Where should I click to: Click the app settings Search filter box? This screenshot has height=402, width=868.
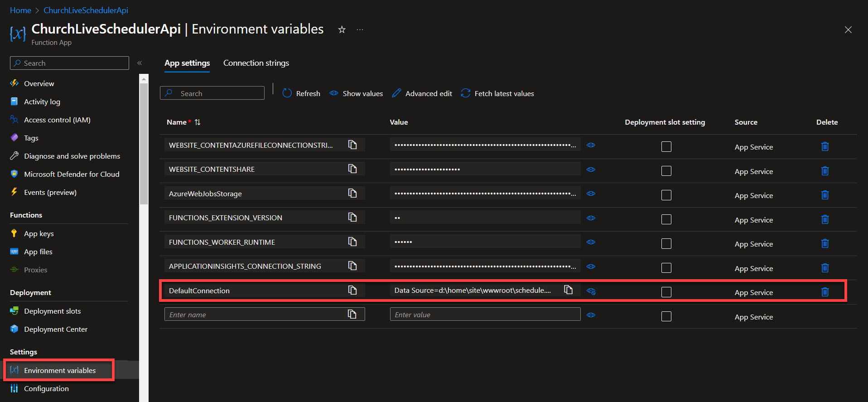pyautogui.click(x=212, y=93)
